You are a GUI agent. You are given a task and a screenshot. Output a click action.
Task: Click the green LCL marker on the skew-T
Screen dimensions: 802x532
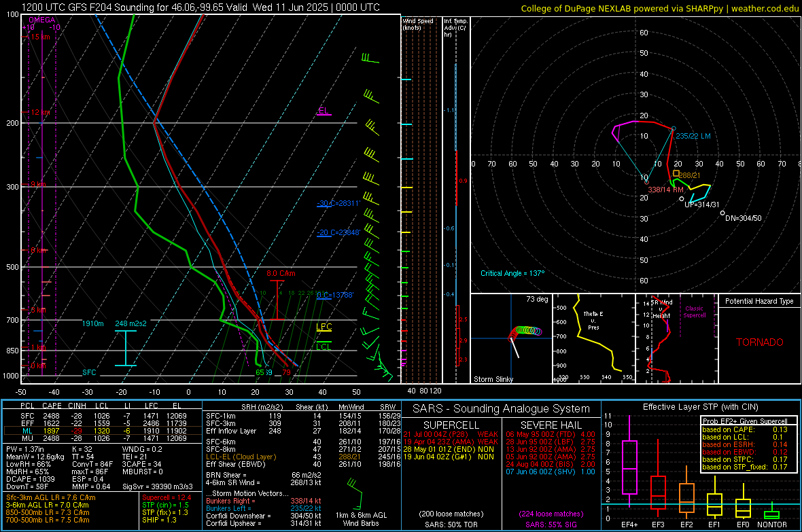pos(324,347)
